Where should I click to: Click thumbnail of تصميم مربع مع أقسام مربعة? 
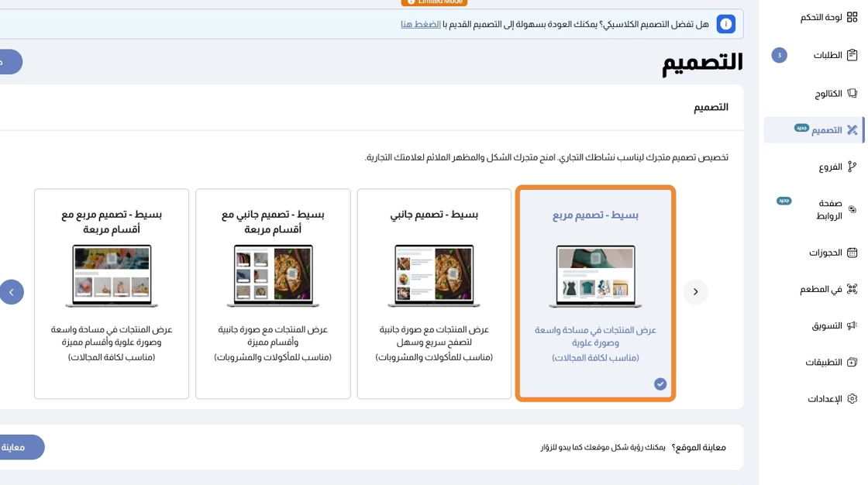pos(112,276)
